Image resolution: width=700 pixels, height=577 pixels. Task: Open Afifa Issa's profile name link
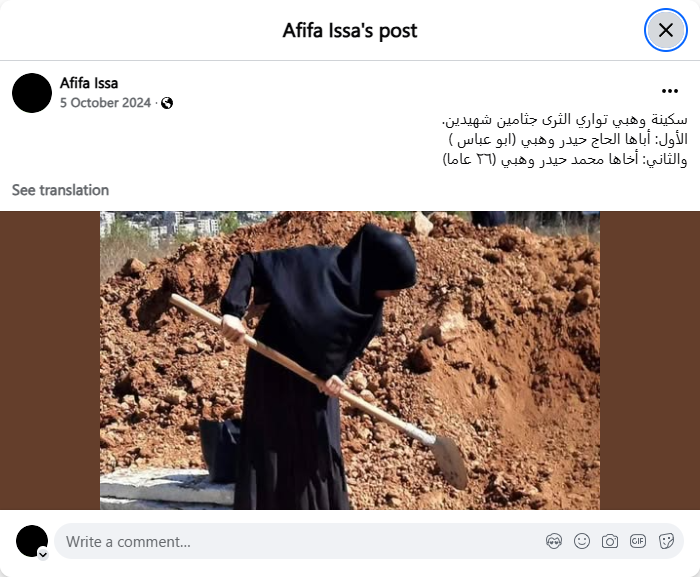pyautogui.click(x=89, y=83)
